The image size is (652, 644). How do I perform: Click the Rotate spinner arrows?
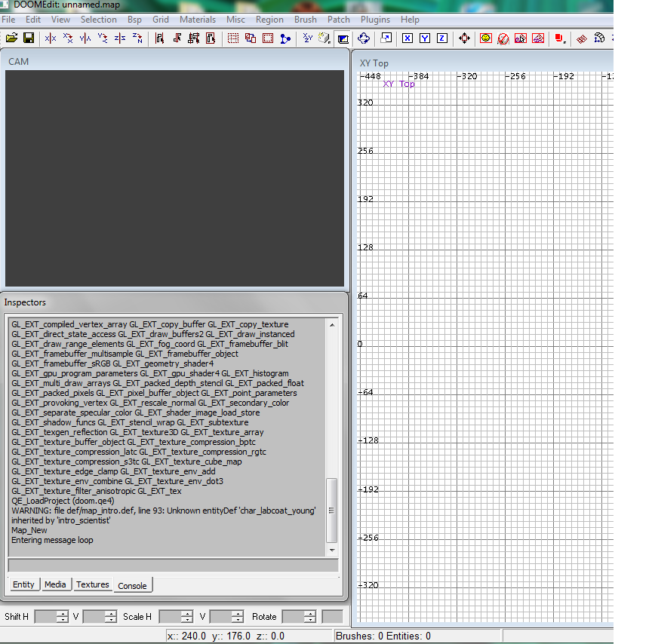309,617
